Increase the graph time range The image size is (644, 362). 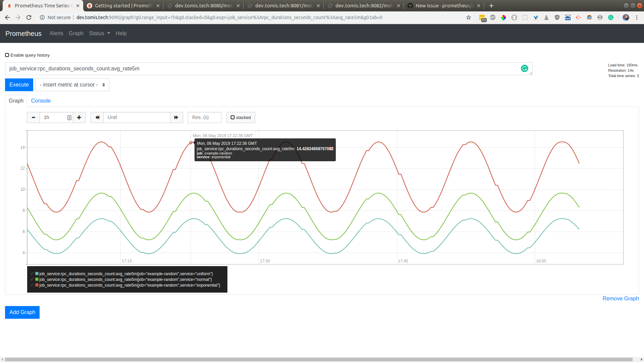click(79, 117)
